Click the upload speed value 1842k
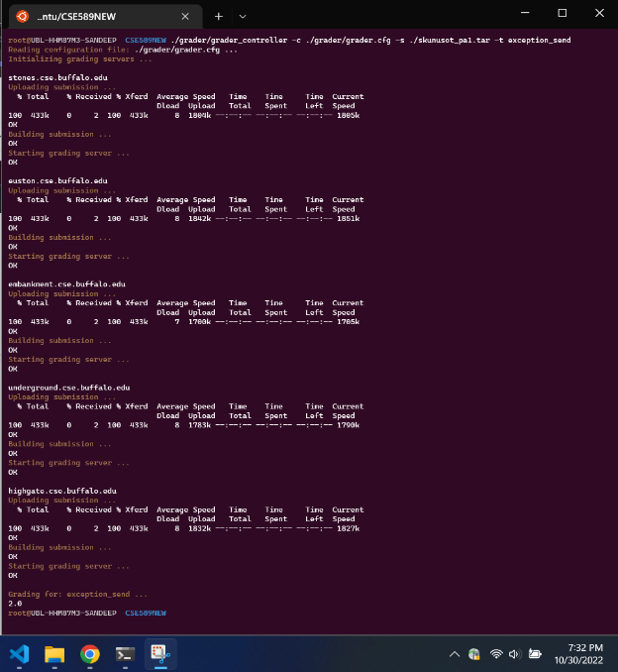 [200, 219]
